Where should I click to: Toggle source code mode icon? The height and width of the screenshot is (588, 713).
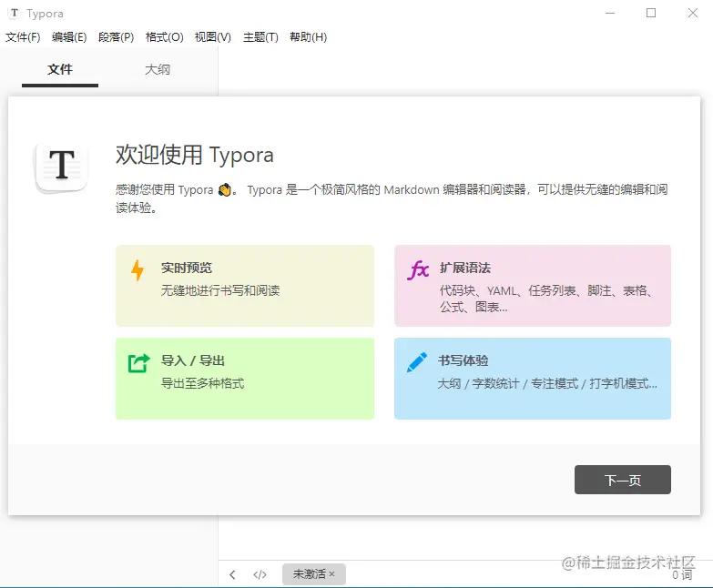click(x=260, y=575)
